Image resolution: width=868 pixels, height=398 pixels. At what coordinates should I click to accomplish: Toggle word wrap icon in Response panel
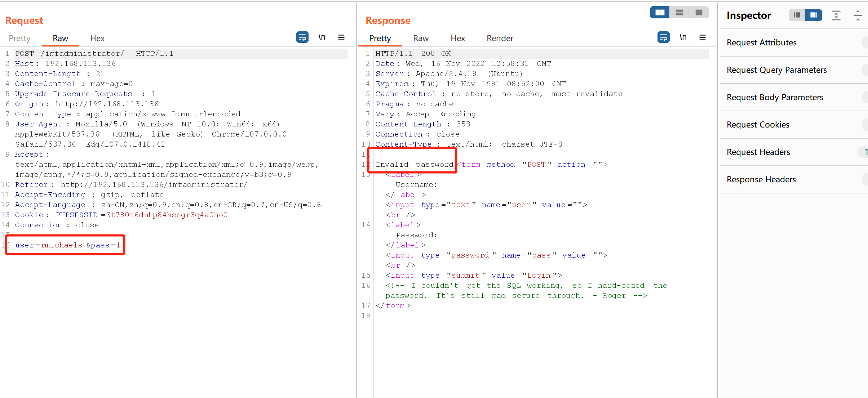click(x=663, y=37)
